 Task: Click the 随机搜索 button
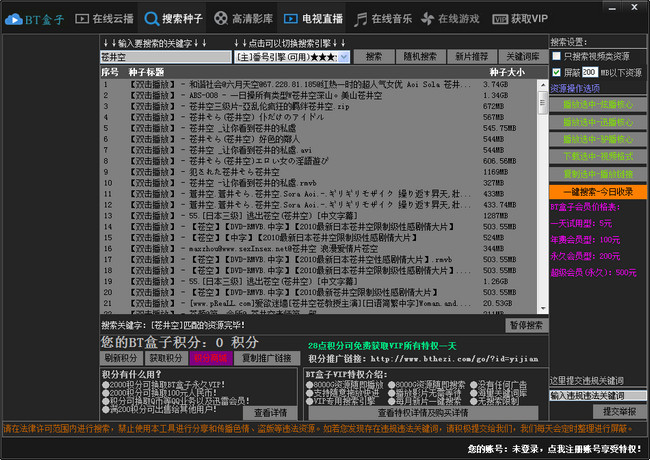(x=420, y=56)
